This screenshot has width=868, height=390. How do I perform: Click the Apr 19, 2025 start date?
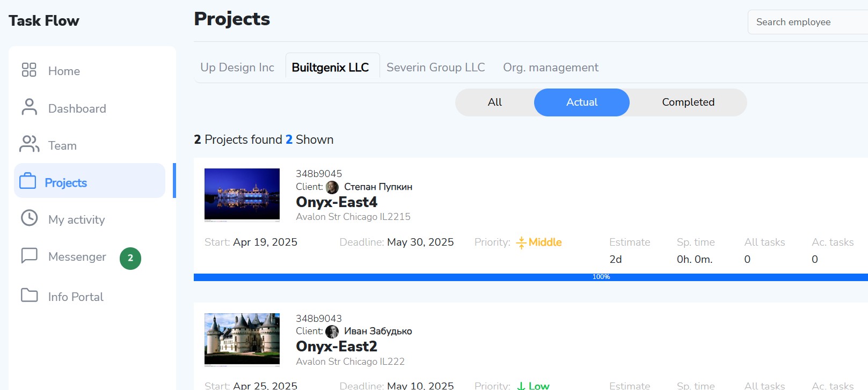coord(265,242)
